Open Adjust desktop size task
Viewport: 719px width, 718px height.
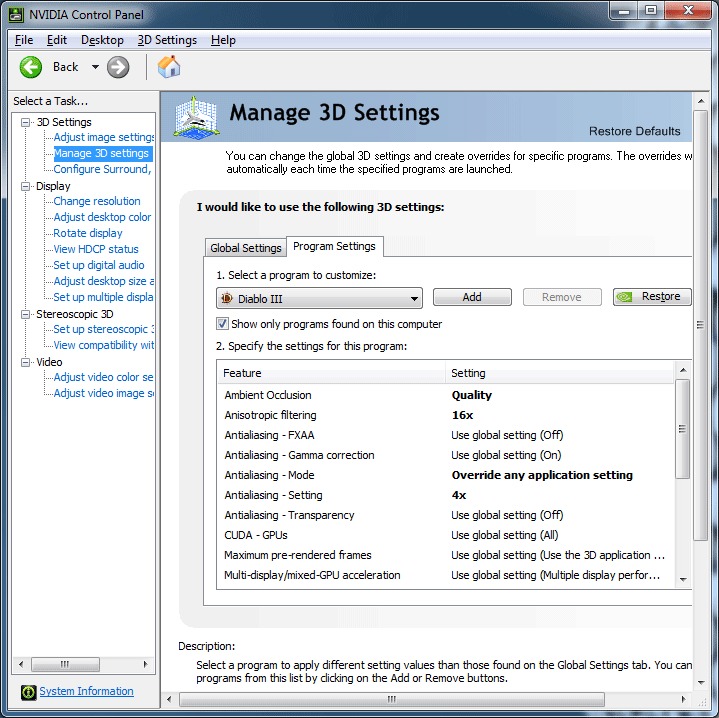click(104, 281)
